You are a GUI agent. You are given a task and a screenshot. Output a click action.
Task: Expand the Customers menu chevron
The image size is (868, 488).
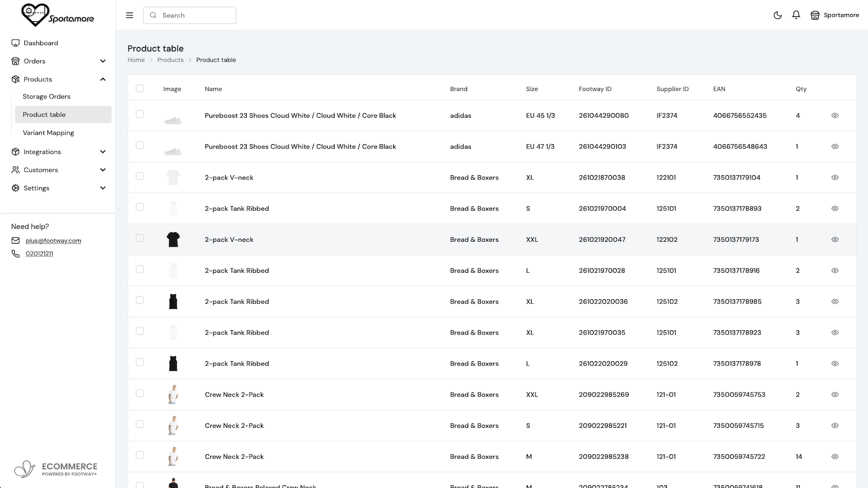(x=103, y=170)
